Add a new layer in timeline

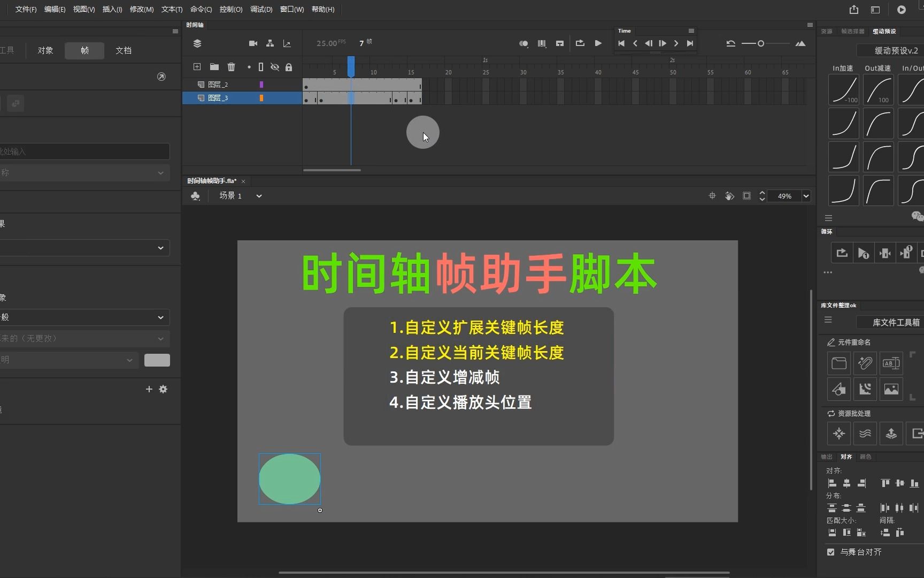click(197, 67)
